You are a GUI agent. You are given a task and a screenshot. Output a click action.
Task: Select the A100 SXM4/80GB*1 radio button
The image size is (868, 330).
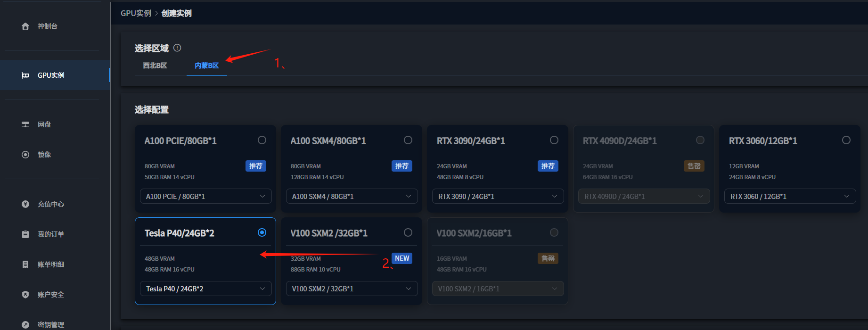(x=408, y=140)
